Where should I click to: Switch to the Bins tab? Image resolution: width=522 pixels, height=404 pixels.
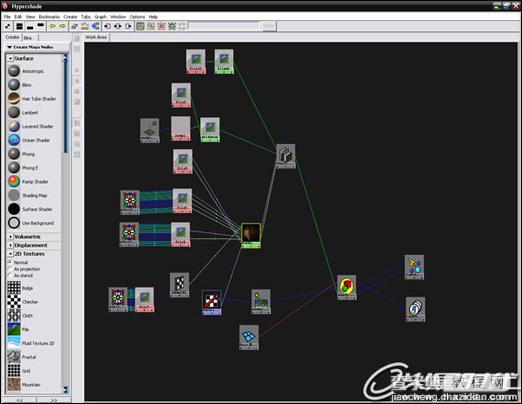tap(28, 38)
